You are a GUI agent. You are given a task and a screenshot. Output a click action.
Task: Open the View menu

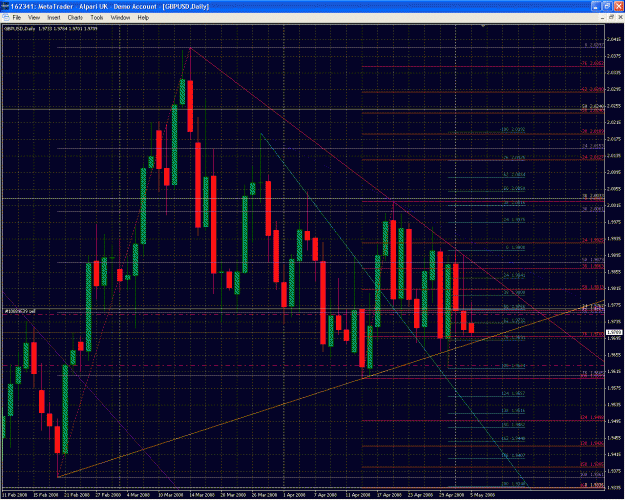point(34,18)
